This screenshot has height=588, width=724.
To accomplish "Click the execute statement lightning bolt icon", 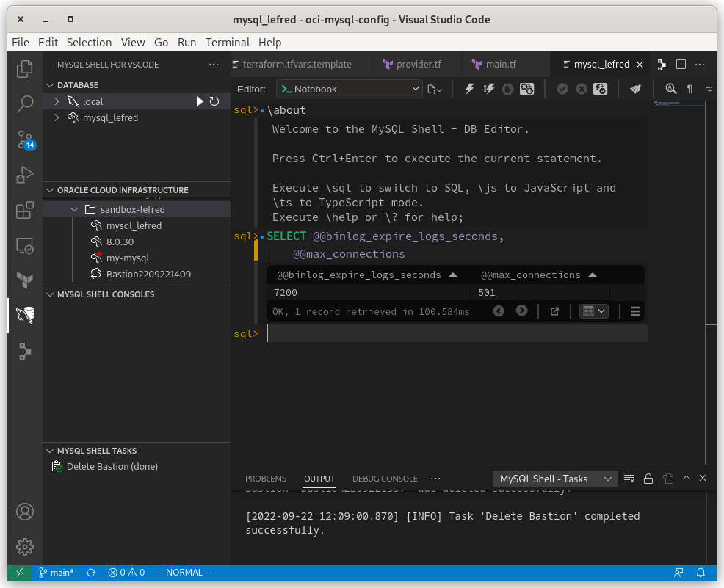I will click(470, 89).
